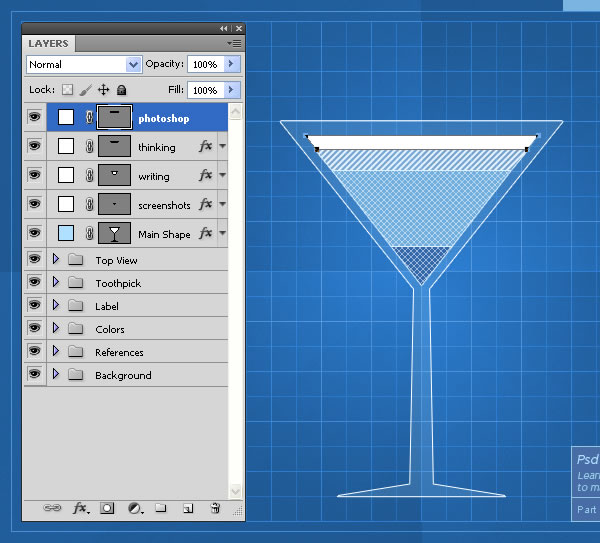
Task: Click fx icon on screenshots layer
Action: click(x=205, y=204)
